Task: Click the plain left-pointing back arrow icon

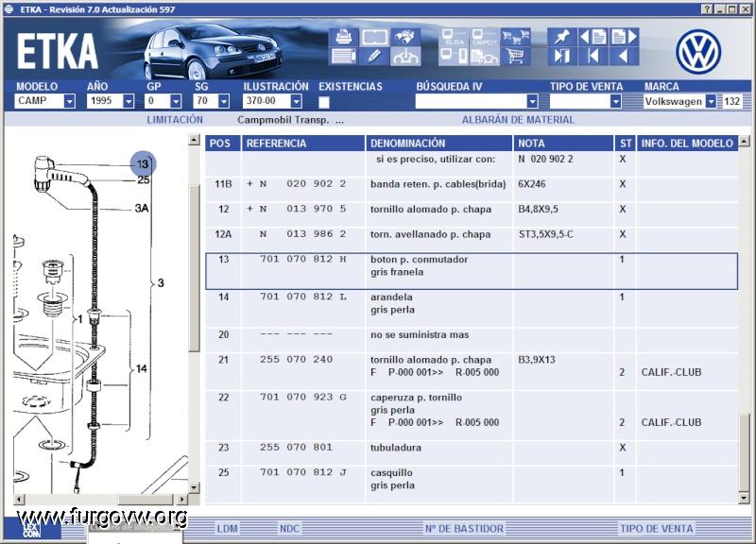Action: (624, 57)
